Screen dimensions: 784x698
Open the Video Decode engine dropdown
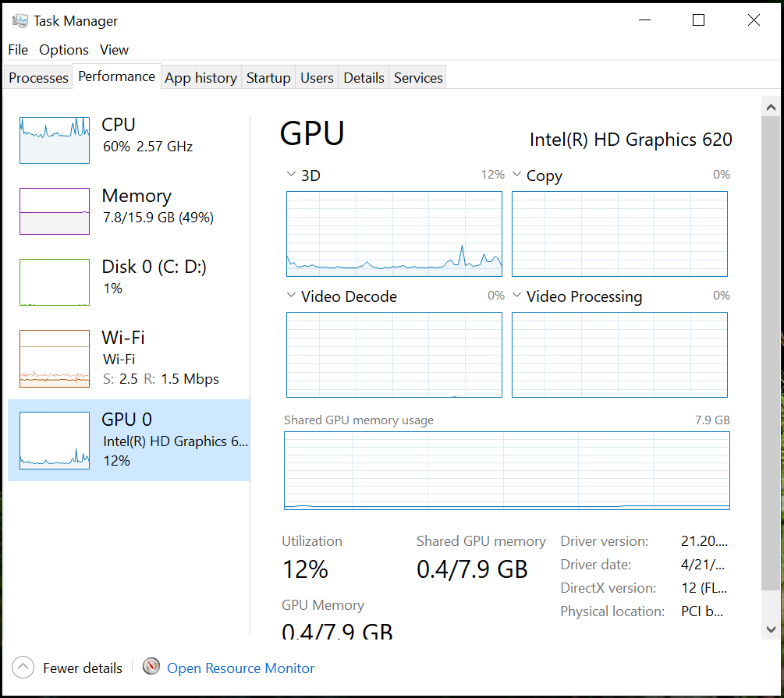click(x=291, y=295)
